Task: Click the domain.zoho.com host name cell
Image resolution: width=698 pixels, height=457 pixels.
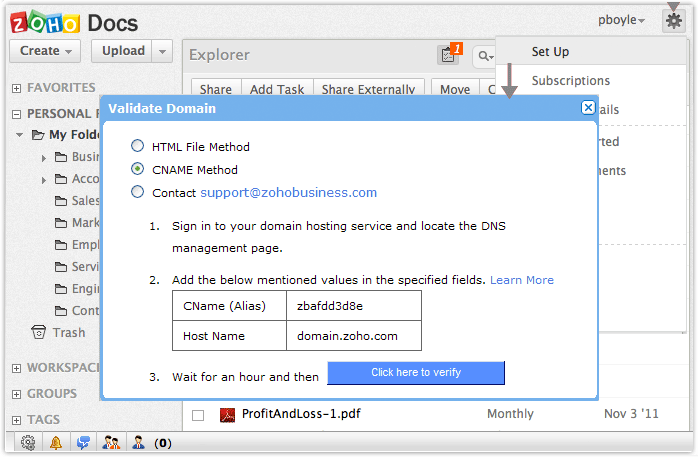Action: tap(354, 336)
